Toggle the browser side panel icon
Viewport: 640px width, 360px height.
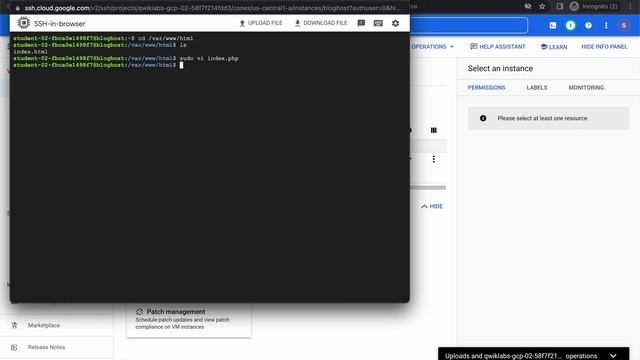coord(560,6)
